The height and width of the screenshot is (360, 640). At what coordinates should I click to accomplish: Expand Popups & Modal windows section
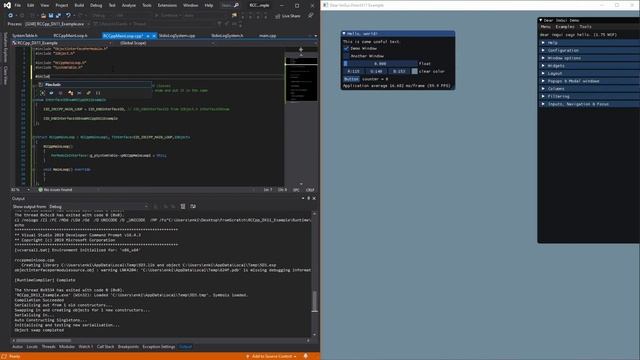point(589,81)
